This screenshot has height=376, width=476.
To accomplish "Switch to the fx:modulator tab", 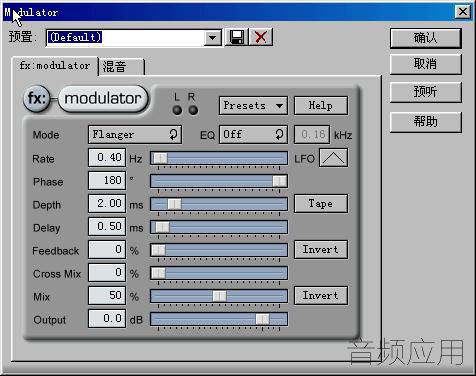I will tap(55, 66).
